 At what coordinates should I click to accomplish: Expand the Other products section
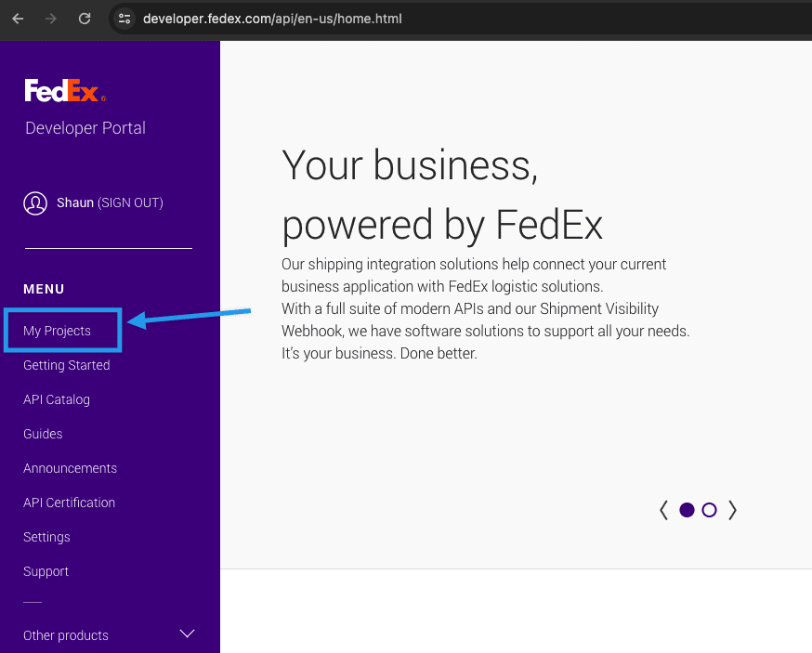coord(65,635)
